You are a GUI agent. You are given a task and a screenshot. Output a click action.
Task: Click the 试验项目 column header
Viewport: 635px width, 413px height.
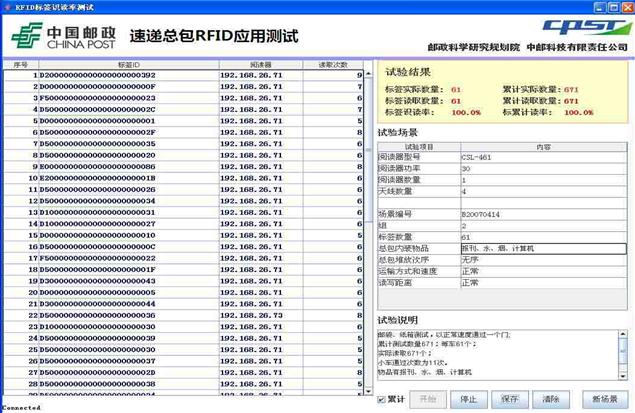(419, 147)
